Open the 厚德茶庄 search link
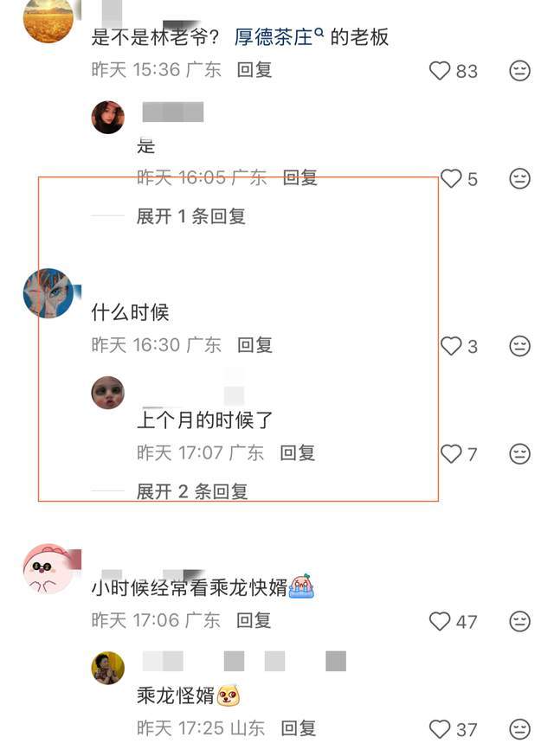This screenshot has height=756, width=554. point(279,37)
